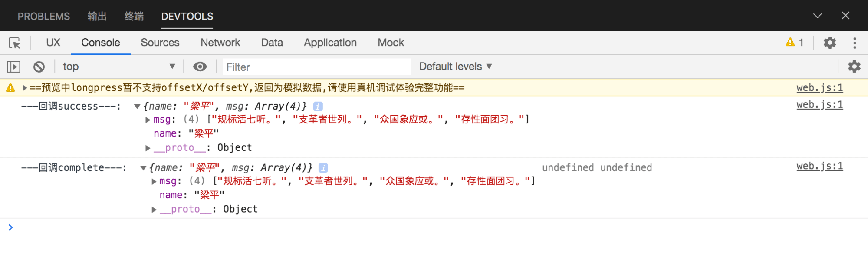
Task: Click the yellow warning count indicator
Action: coord(795,43)
